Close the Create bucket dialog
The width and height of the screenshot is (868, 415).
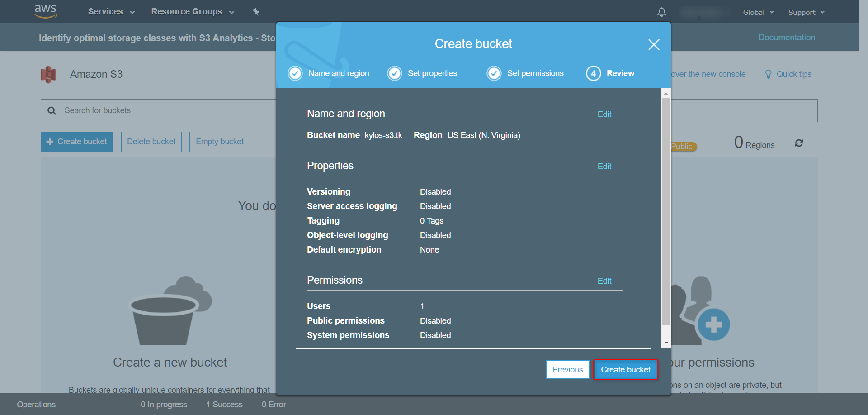click(654, 44)
